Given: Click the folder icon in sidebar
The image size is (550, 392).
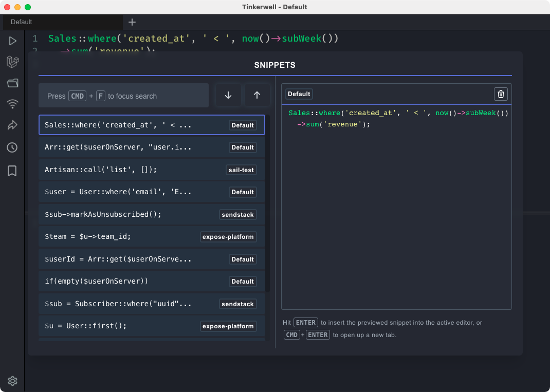Looking at the screenshot, I should click(12, 83).
